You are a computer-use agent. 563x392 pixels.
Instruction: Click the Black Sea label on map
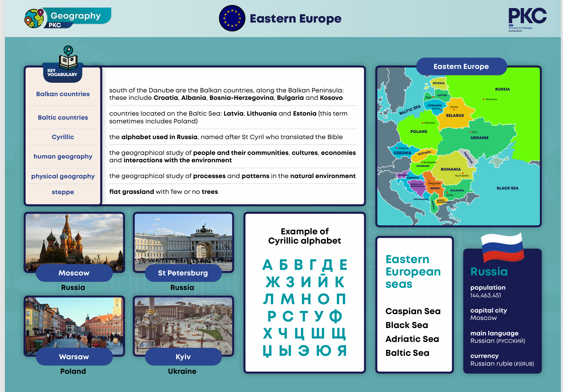(507, 188)
